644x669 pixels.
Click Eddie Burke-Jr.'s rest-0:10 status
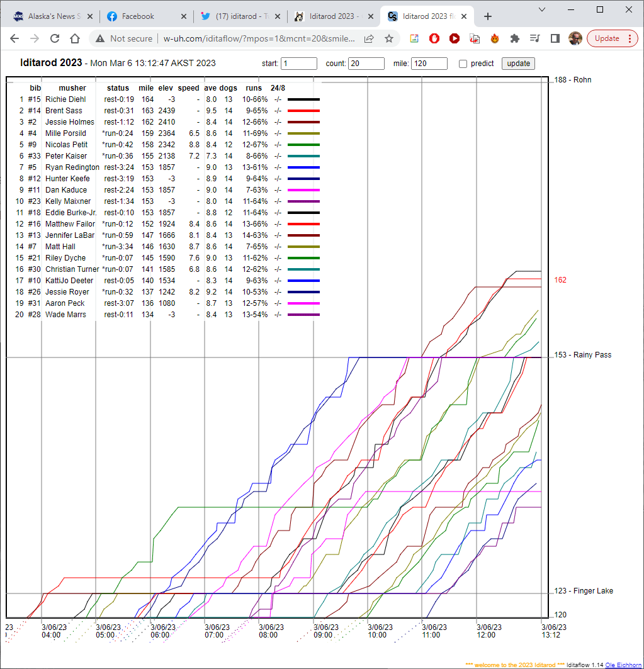(118, 213)
